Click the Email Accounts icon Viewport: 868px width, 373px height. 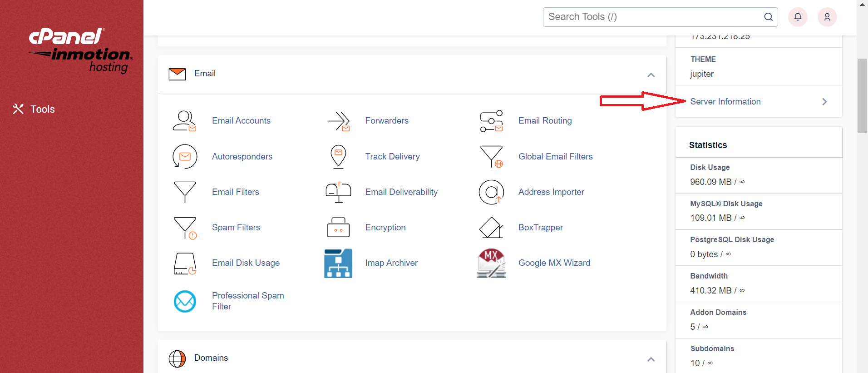click(x=184, y=121)
